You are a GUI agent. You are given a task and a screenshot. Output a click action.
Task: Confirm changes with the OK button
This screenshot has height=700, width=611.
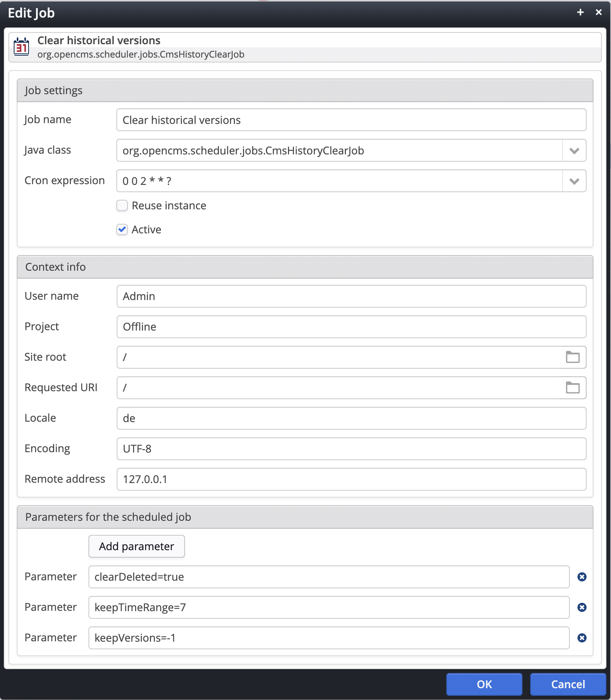coord(484,684)
